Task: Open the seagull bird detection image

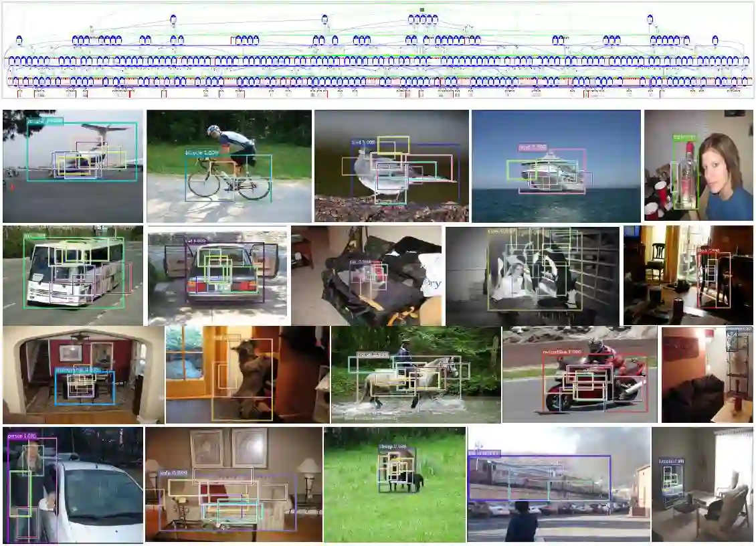Action: pyautogui.click(x=391, y=166)
